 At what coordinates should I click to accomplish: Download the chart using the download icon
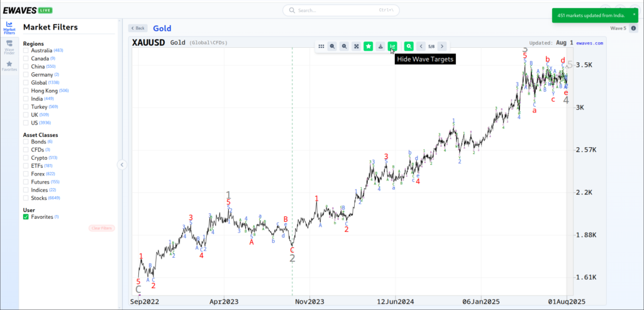coord(380,46)
